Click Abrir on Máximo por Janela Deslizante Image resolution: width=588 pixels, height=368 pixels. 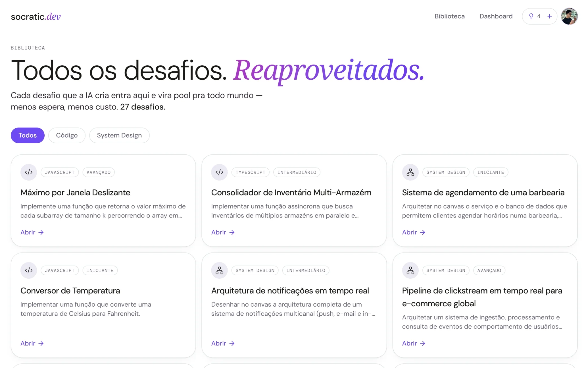pyautogui.click(x=32, y=232)
